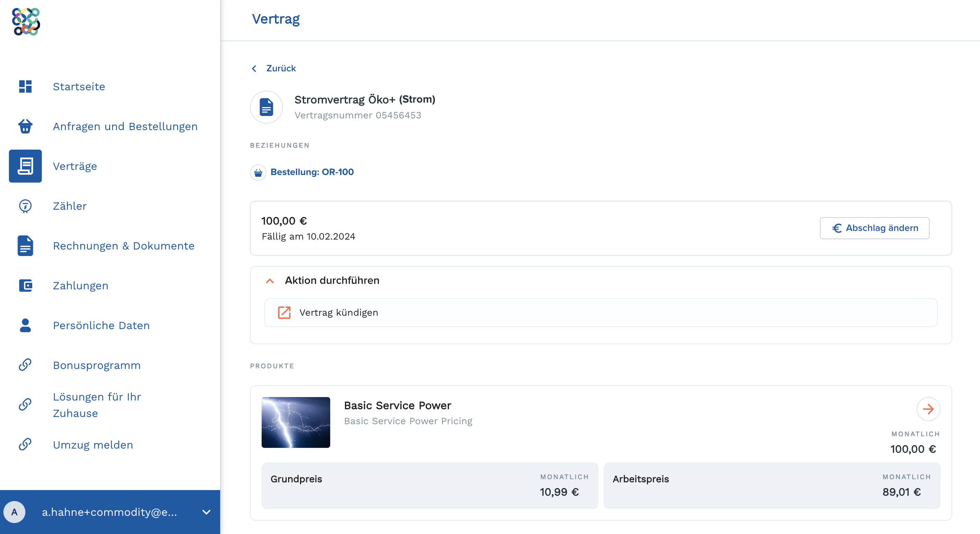Click link icon beside Lösungen für Ihr Zuhause

tap(25, 405)
